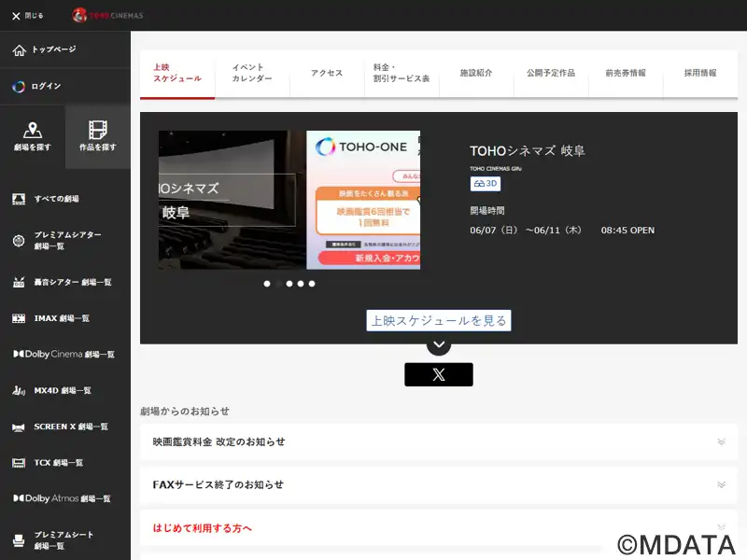This screenshot has width=747, height=560.
Task: Click the TOHO CINEMAS logo
Action: click(x=107, y=15)
